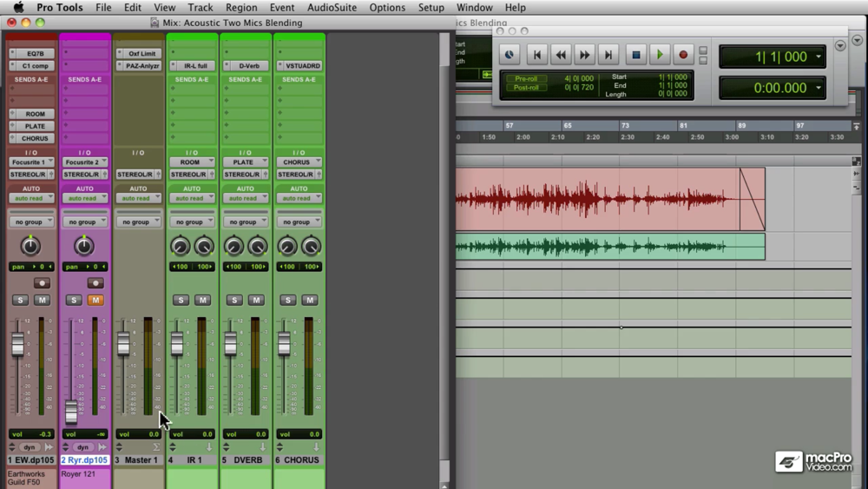Click the Ryr.dp105 volume fader
Viewport: 868px width, 489px height.
click(71, 413)
